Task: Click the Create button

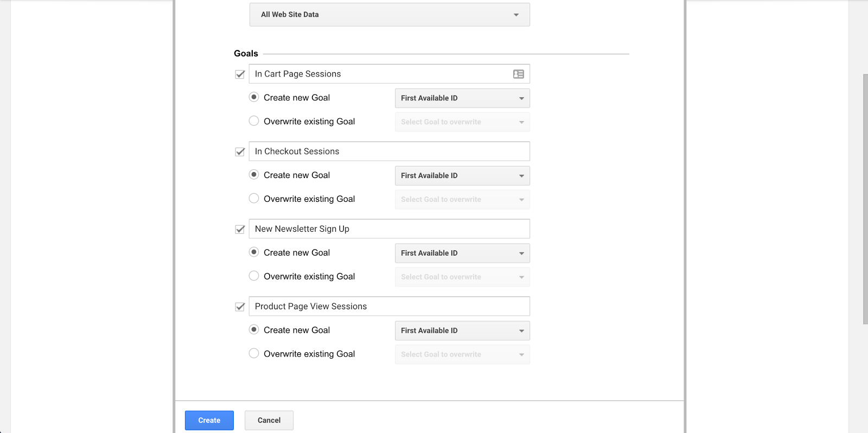Action: pos(209,421)
